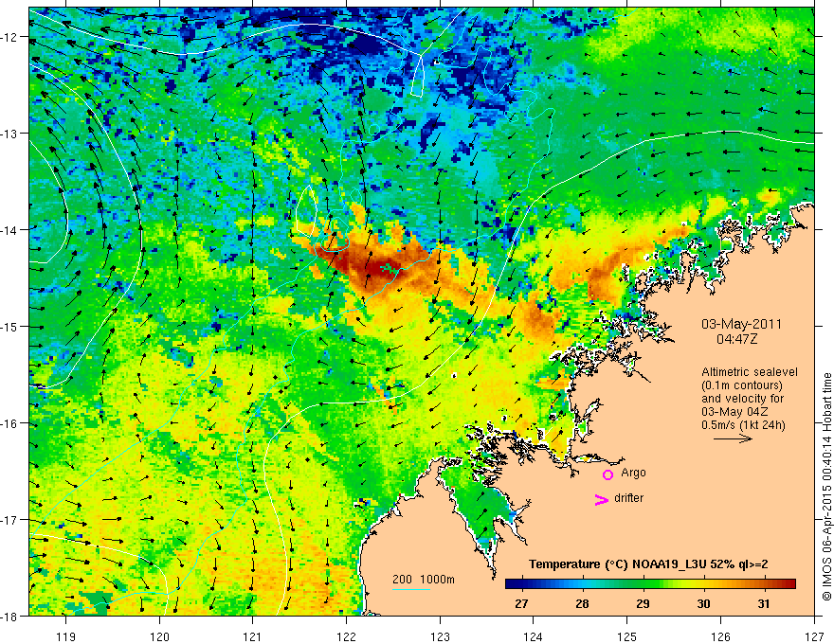Click the '120' longitude axis label
The height and width of the screenshot is (644, 834).
[159, 636]
